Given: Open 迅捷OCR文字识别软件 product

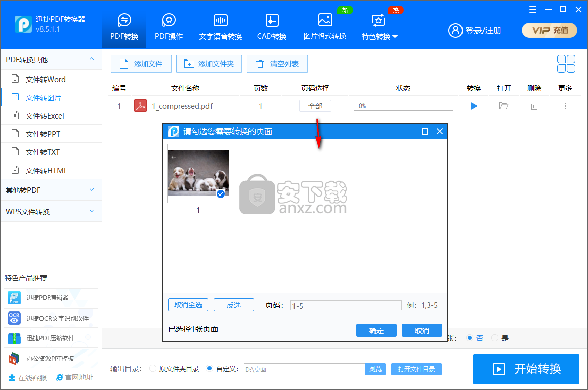Looking at the screenshot, I should [51, 318].
